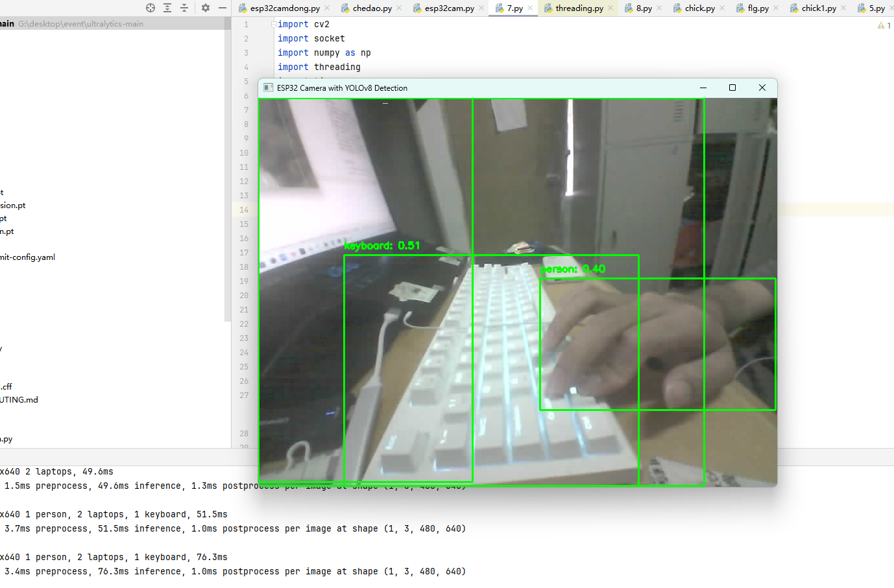Open the threading.py tab
The width and height of the screenshot is (894, 588).
(x=576, y=8)
